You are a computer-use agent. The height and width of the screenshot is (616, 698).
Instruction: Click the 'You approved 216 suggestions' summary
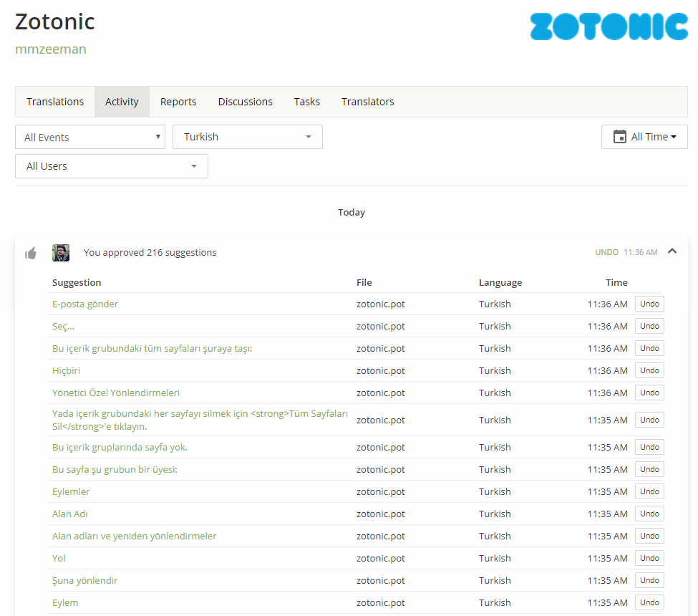click(x=150, y=253)
